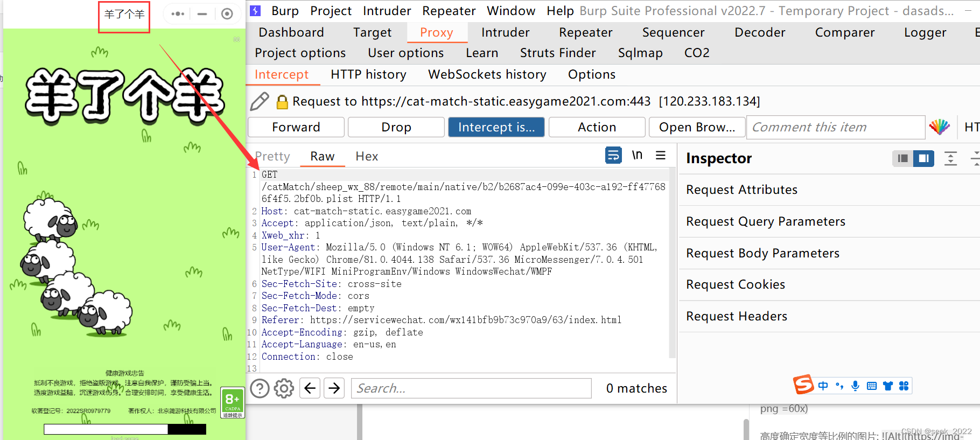Toggle the word-wrap icon in the editor toolbar
980x440 pixels.
coord(613,155)
